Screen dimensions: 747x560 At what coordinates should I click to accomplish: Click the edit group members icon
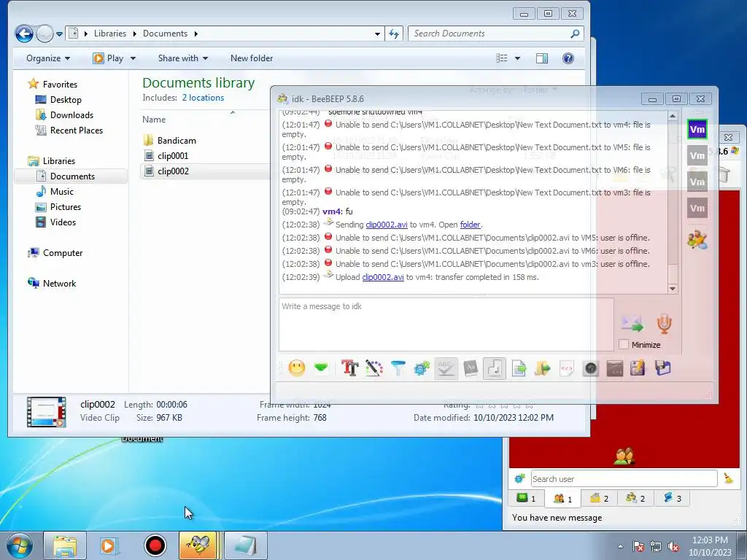[x=697, y=240]
